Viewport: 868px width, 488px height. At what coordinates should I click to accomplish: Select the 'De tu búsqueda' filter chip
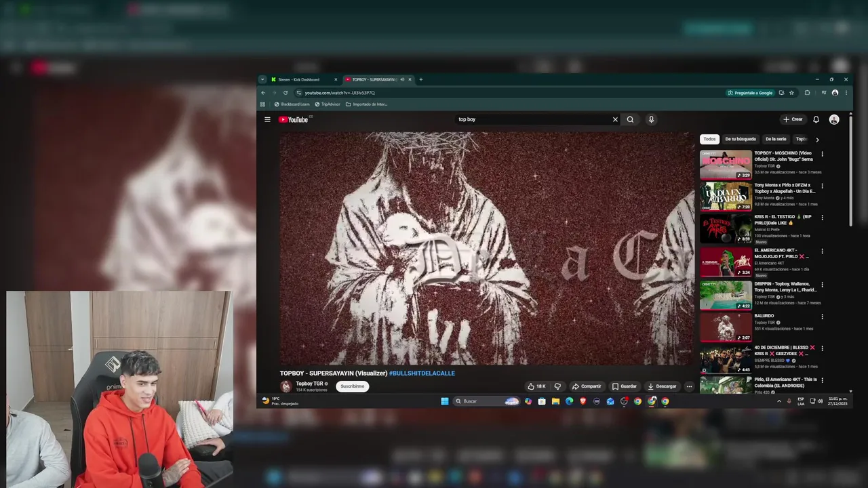[741, 139]
